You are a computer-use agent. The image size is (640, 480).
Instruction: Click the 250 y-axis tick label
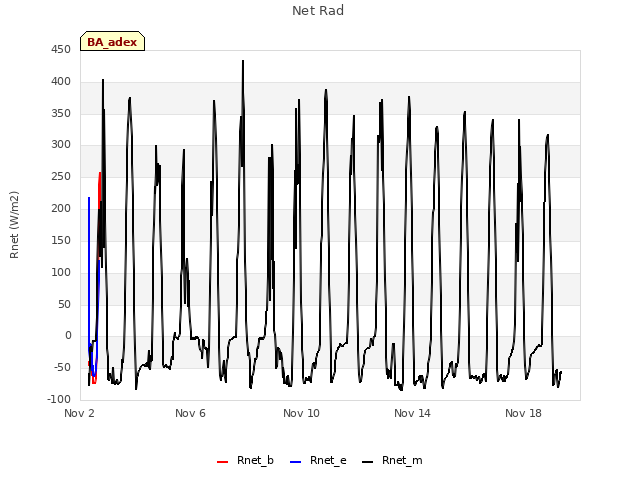pos(61,177)
